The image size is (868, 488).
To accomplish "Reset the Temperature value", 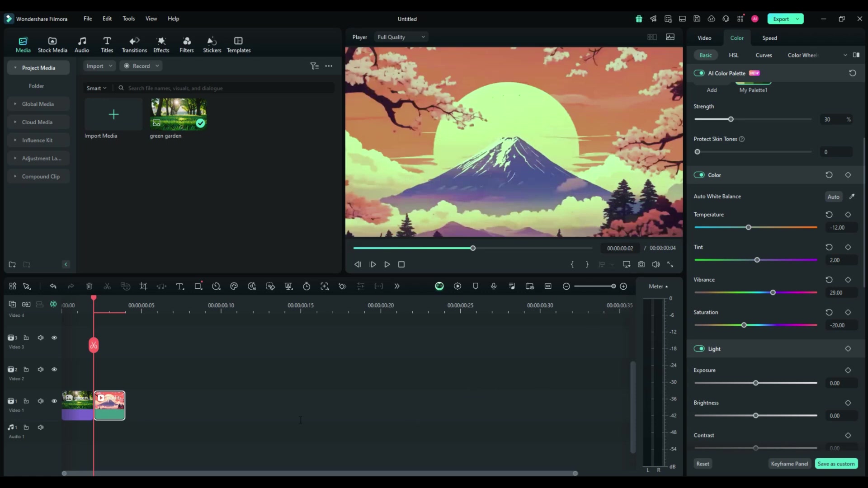I will click(x=829, y=215).
